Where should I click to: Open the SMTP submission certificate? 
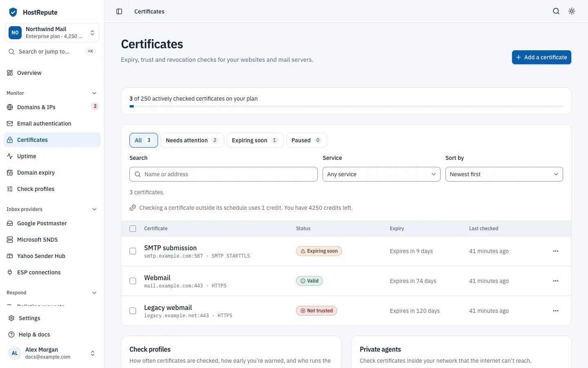click(x=170, y=248)
